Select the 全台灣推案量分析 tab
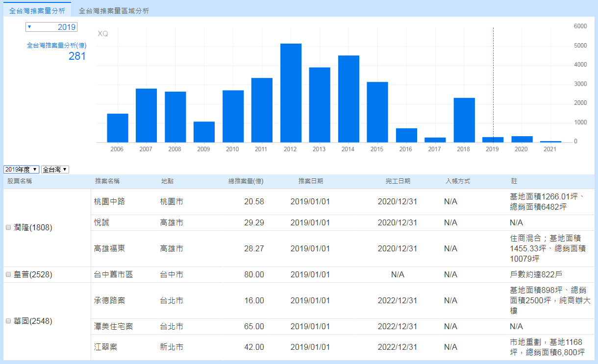 37,10
